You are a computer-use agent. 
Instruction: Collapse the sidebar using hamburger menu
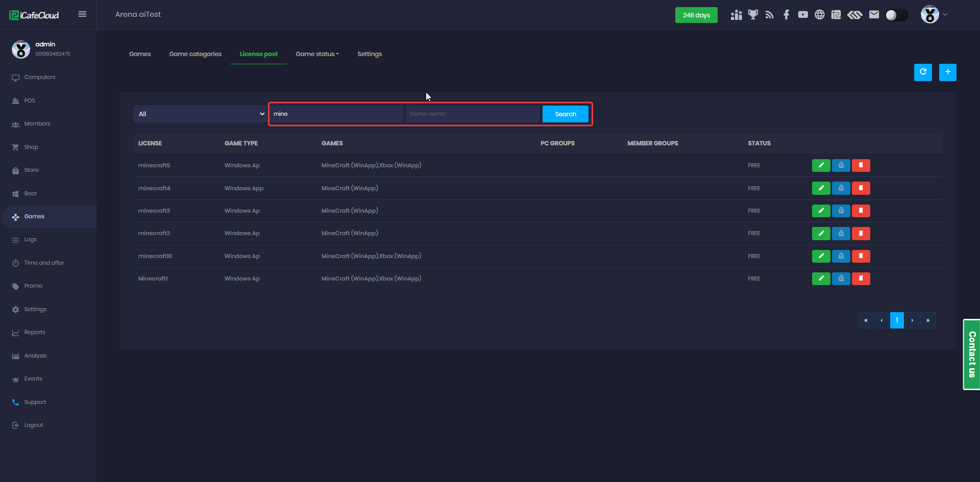tap(82, 14)
